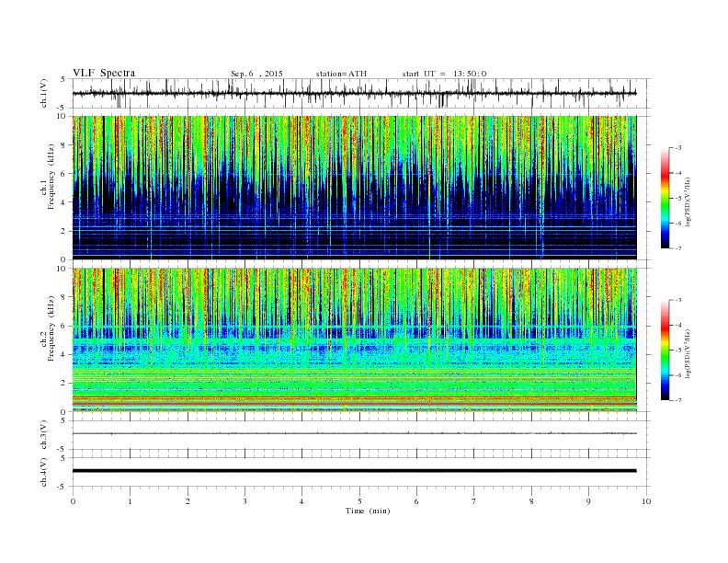The width and height of the screenshot is (728, 563).
Task: Click the "6" kHz tick of ch.2 spectrogram
Action: (63, 326)
